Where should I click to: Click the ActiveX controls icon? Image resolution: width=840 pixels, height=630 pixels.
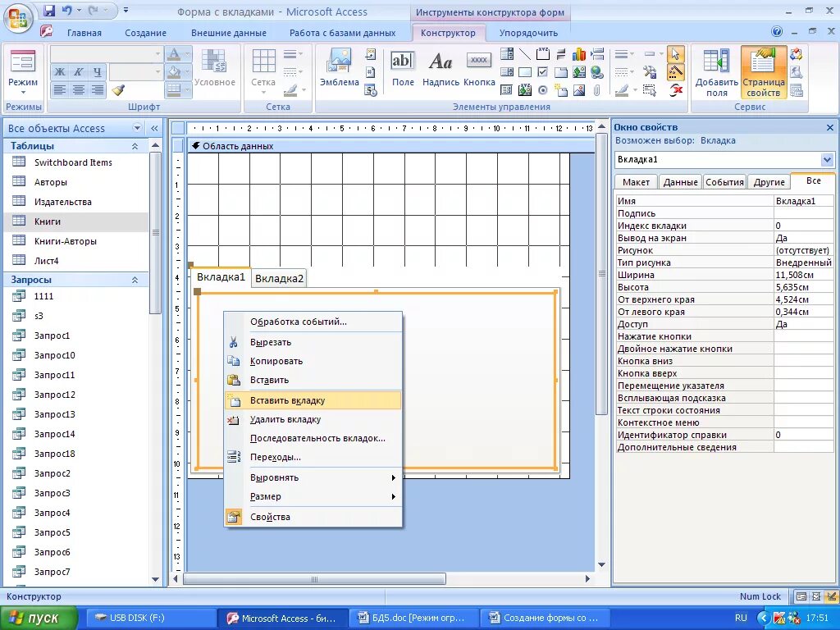676,90
